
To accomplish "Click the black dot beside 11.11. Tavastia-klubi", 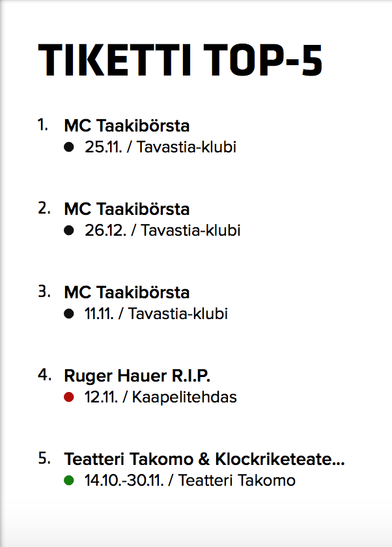I will [69, 314].
